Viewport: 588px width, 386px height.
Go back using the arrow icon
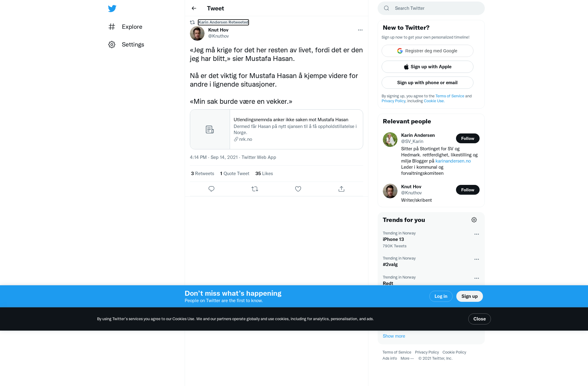point(194,8)
